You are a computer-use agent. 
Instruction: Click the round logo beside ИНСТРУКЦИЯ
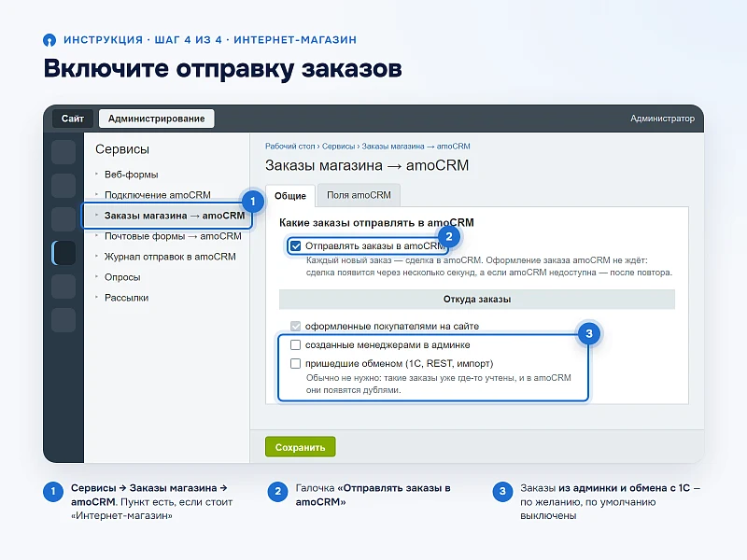pyautogui.click(x=49, y=40)
